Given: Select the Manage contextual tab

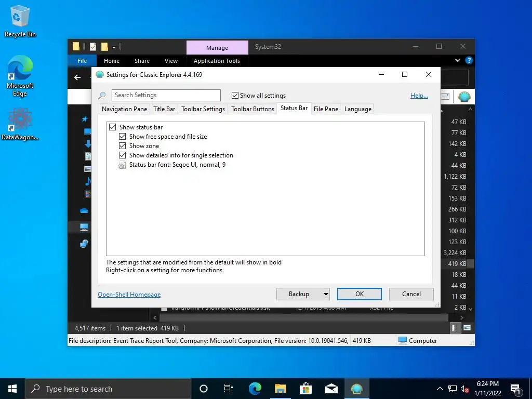Looking at the screenshot, I should [217, 47].
